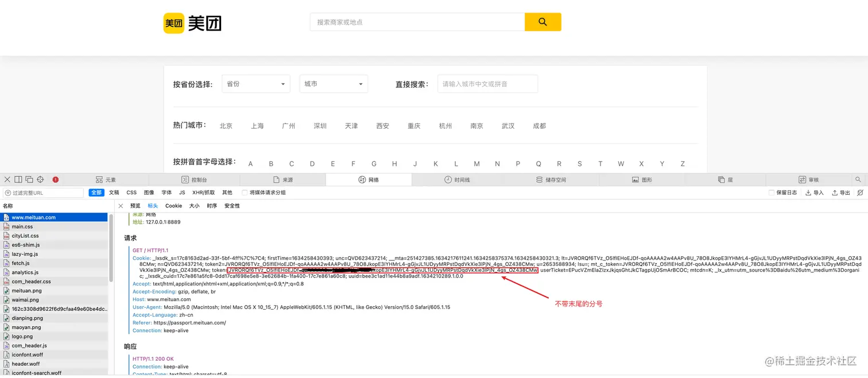
Task: Select main.css in the request list
Action: point(54,226)
